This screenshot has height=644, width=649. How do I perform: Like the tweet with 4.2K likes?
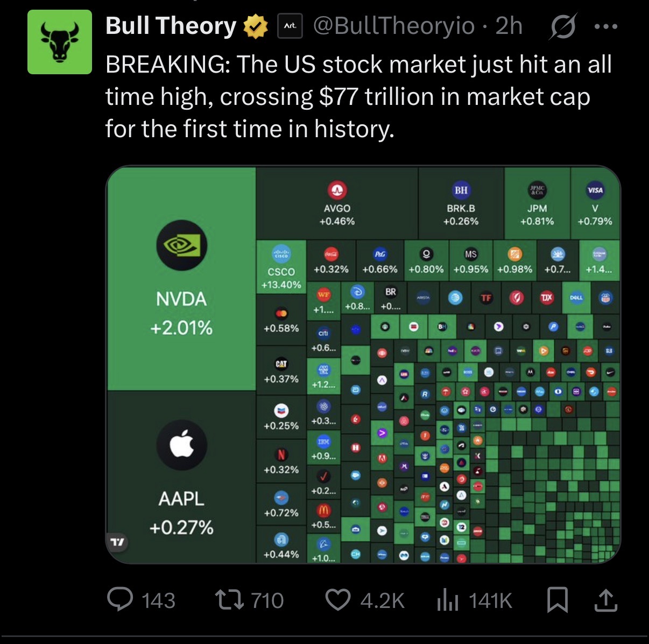tap(338, 600)
